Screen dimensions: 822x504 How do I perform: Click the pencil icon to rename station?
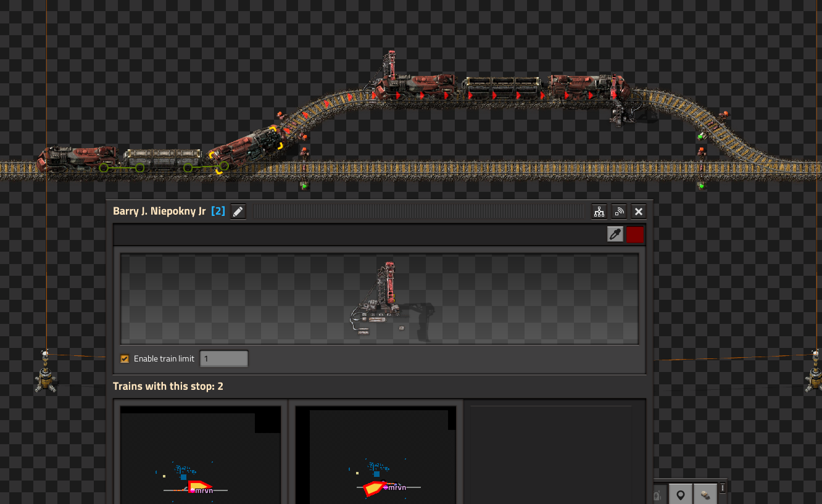[x=238, y=212]
